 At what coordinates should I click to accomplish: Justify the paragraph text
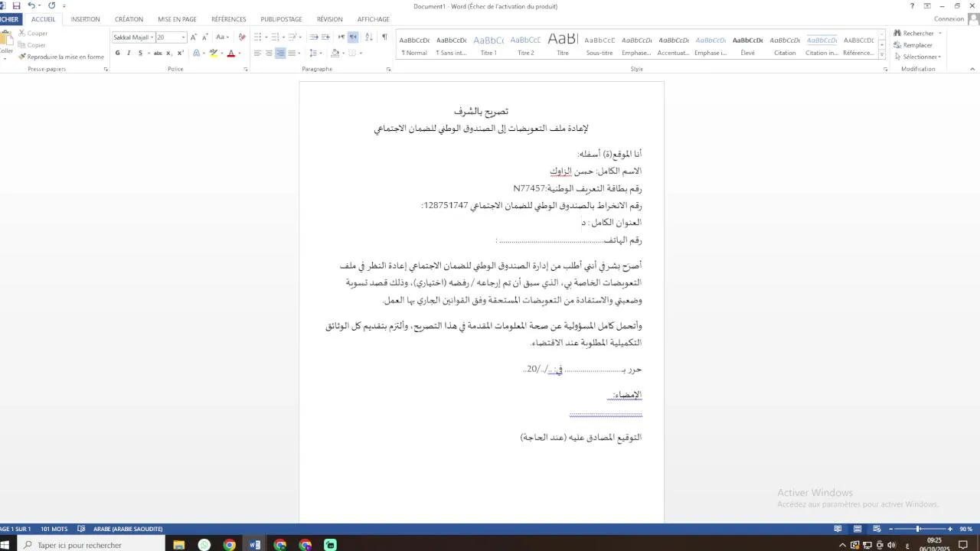[x=292, y=53]
